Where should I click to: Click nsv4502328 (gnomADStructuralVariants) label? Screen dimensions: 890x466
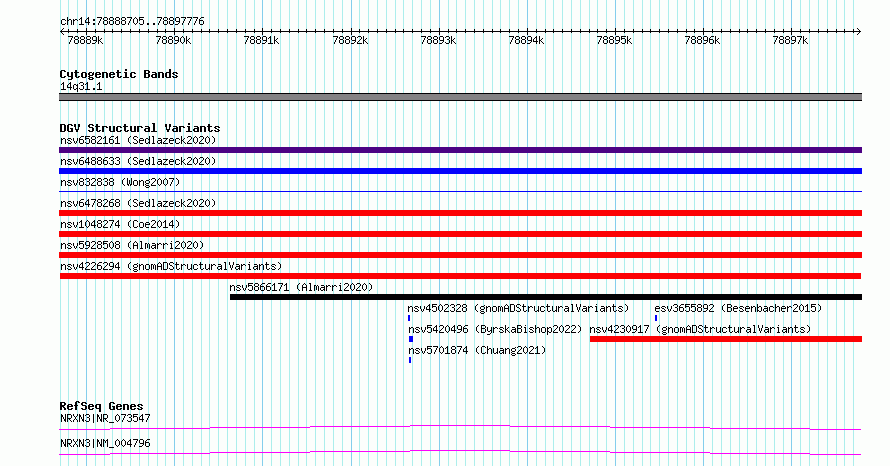518,308
